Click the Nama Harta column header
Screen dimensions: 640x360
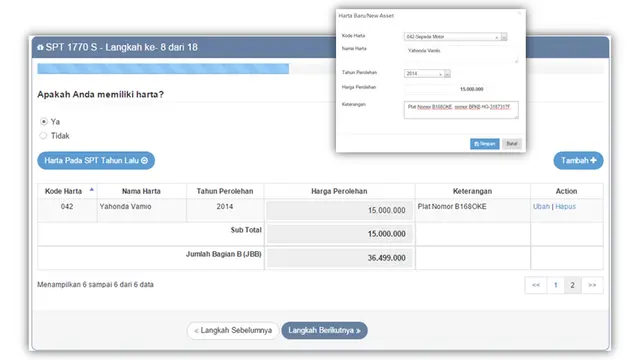[x=141, y=191]
